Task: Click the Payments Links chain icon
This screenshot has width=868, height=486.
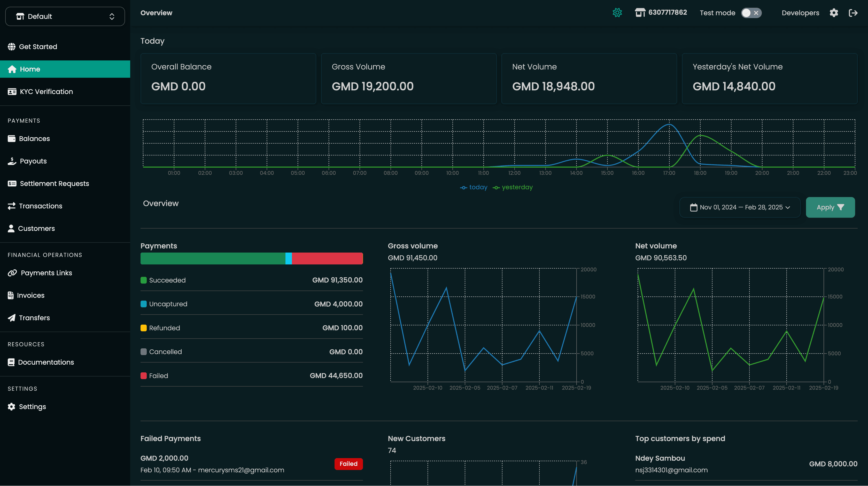Action: pyautogui.click(x=12, y=273)
